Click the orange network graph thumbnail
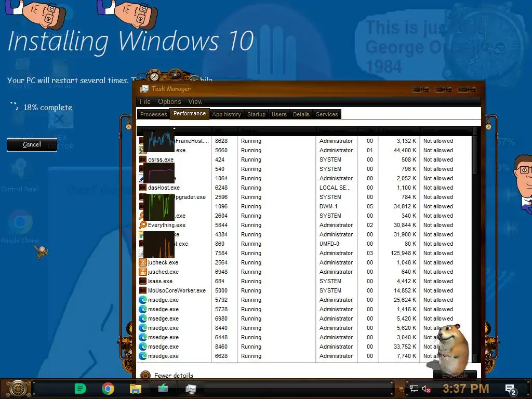532x399 pixels. coord(159,245)
